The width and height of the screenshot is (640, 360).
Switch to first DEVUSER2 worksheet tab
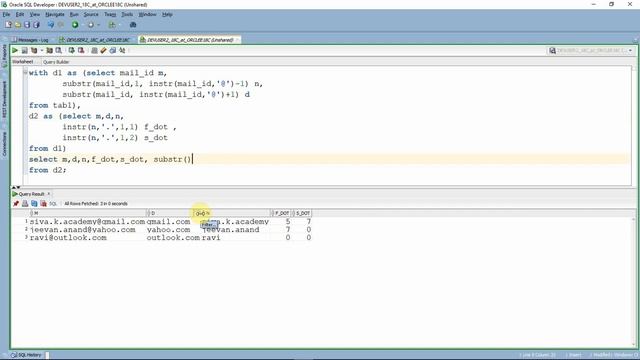coord(95,40)
